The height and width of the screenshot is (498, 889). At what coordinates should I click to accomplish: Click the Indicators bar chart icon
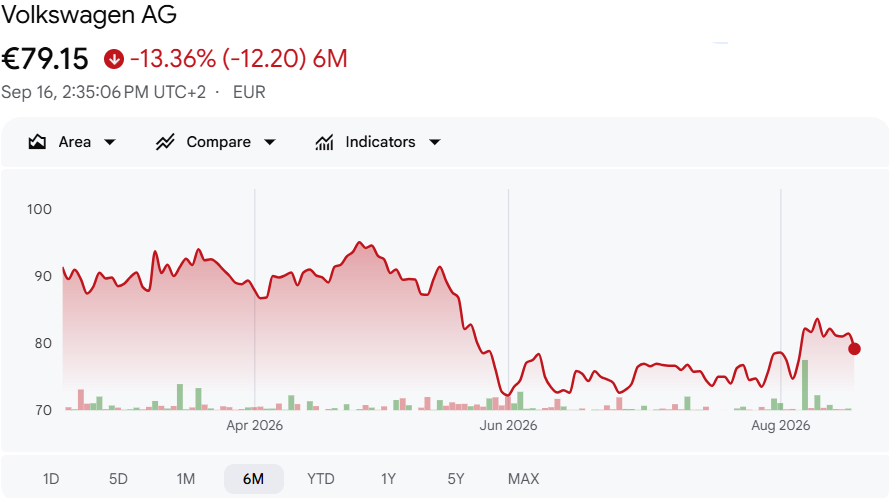coord(324,142)
